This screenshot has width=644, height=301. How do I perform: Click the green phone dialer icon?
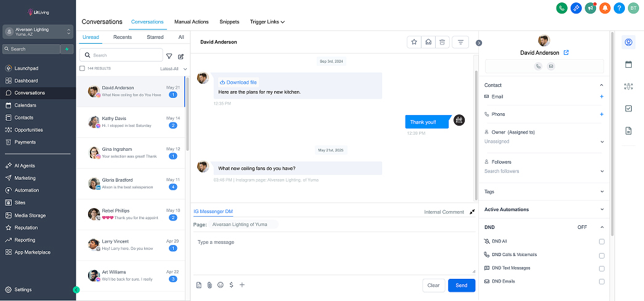(561, 8)
